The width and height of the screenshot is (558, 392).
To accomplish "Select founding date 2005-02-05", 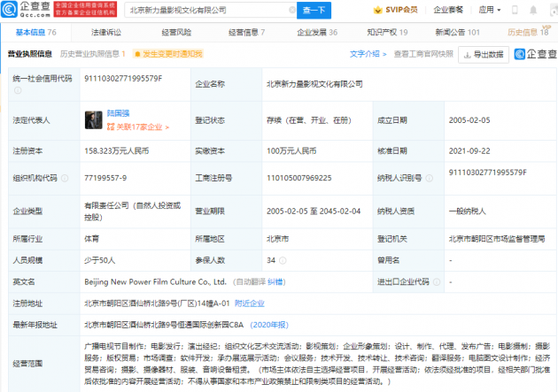I will click(469, 120).
